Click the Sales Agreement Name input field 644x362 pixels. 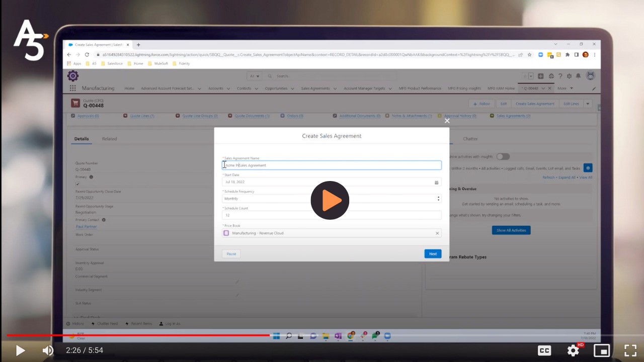point(332,165)
